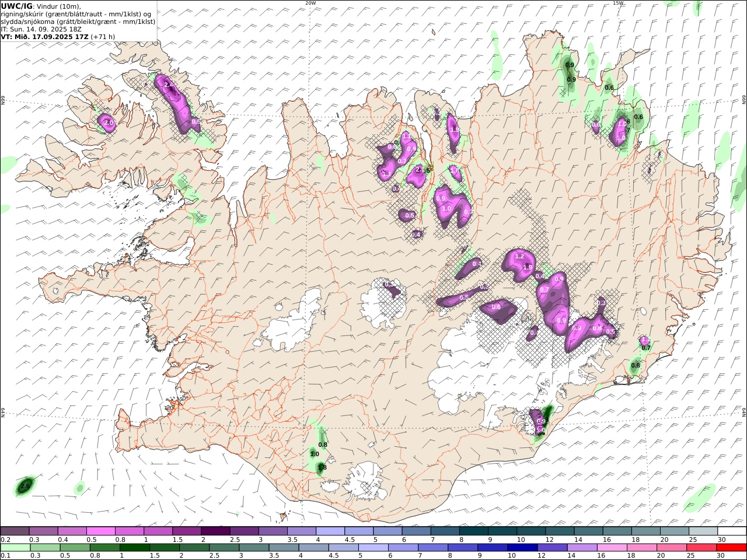Click the '2.6' value in the offshore green blob

click(25, 486)
